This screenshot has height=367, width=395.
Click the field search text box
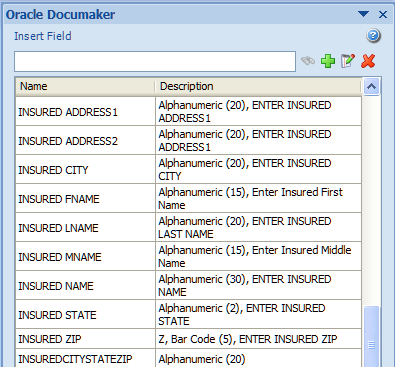coord(155,61)
